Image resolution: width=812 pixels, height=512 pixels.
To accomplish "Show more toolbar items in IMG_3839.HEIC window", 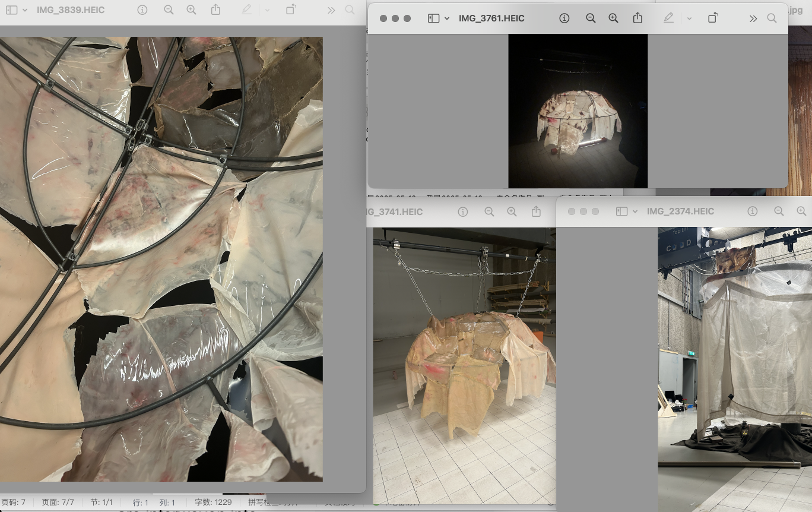I will coord(331,10).
